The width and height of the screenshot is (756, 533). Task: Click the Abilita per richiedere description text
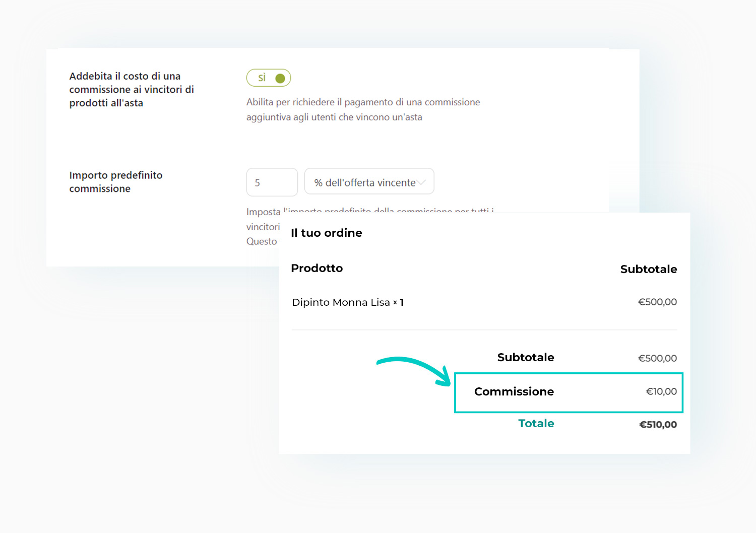363,109
